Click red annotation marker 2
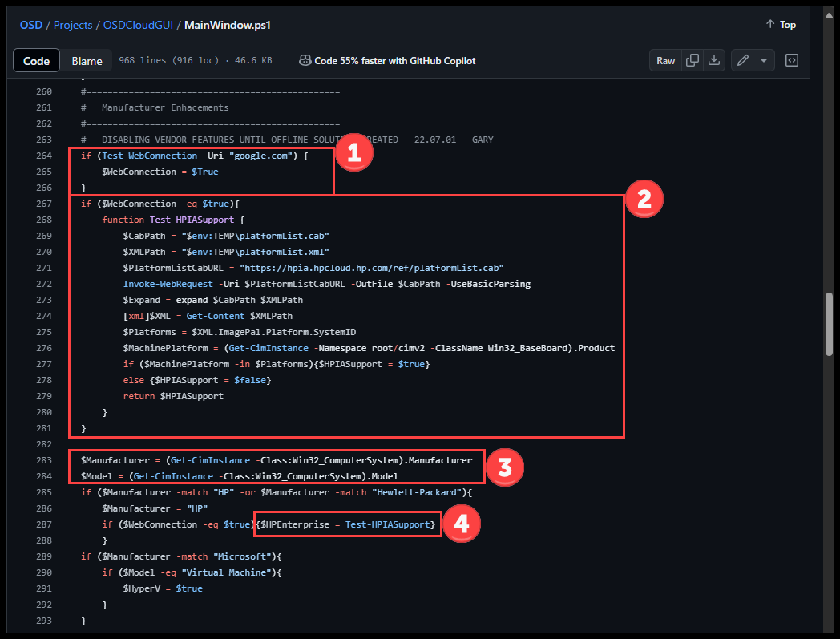Image resolution: width=840 pixels, height=639 pixels. 644,200
